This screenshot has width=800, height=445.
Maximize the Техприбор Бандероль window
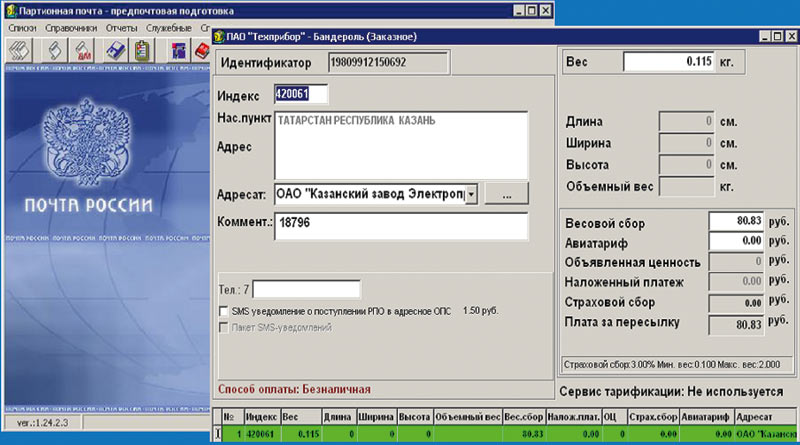[x=777, y=36]
